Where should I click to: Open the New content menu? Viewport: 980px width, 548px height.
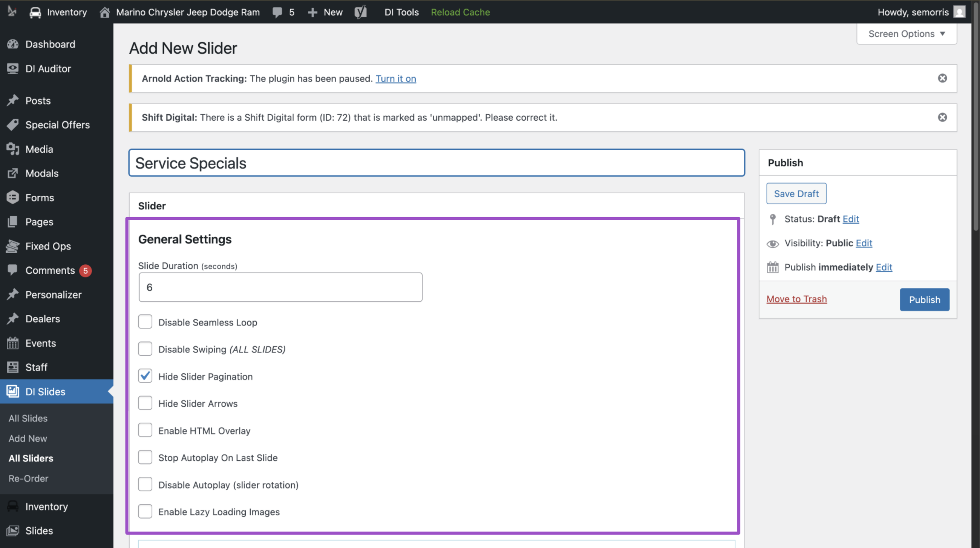[x=325, y=12]
